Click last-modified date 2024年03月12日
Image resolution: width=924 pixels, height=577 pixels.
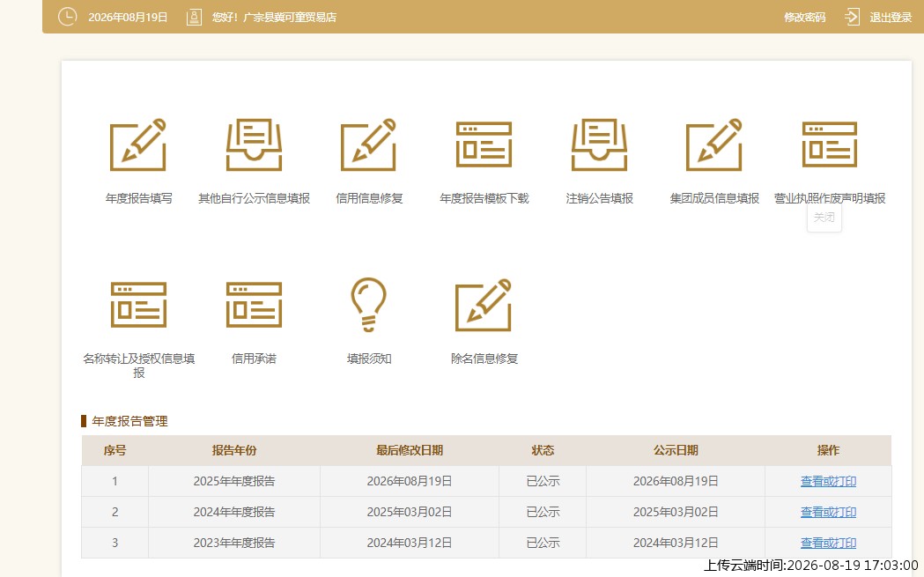410,543
